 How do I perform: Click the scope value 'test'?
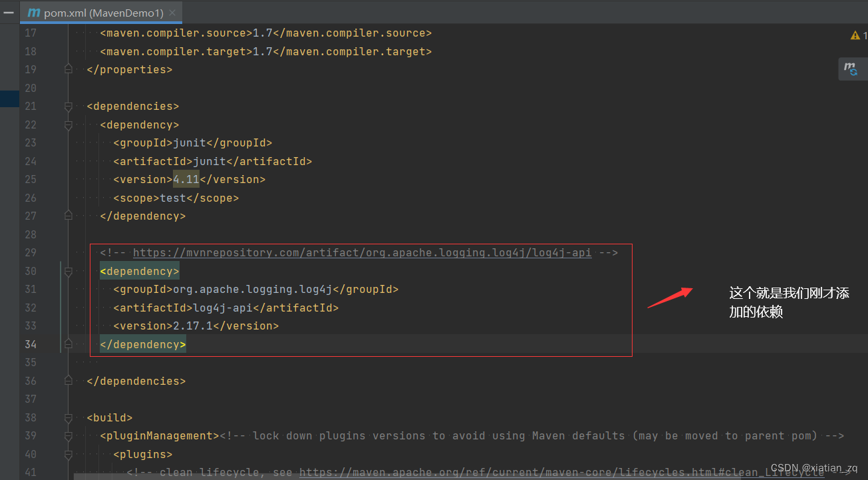(173, 198)
